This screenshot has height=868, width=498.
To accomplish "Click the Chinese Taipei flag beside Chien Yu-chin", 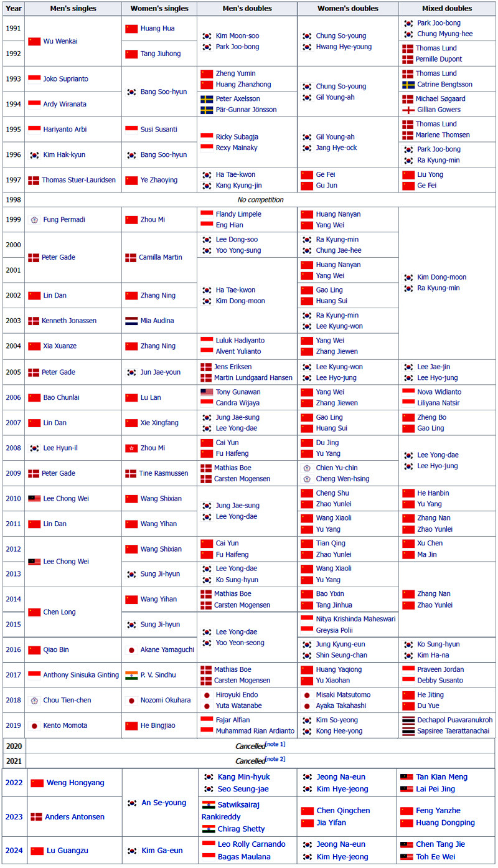I will click(x=306, y=468).
